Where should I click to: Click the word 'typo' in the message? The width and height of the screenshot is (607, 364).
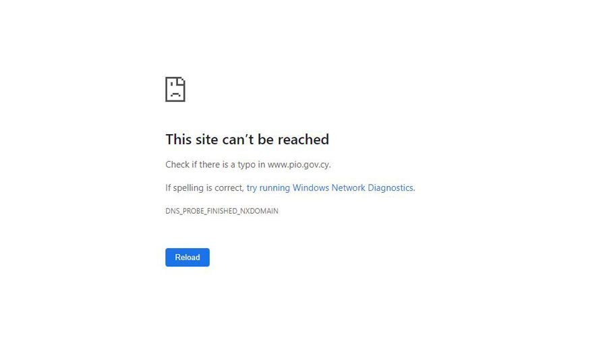pos(247,164)
